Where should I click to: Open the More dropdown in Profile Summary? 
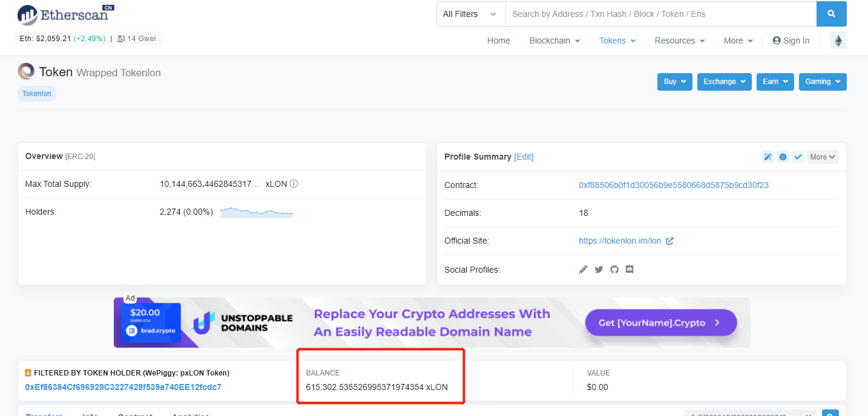coord(823,157)
